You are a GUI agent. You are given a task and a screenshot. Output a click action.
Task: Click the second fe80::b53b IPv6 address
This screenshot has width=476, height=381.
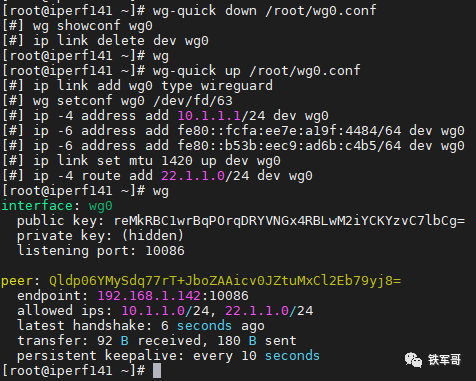289,146
